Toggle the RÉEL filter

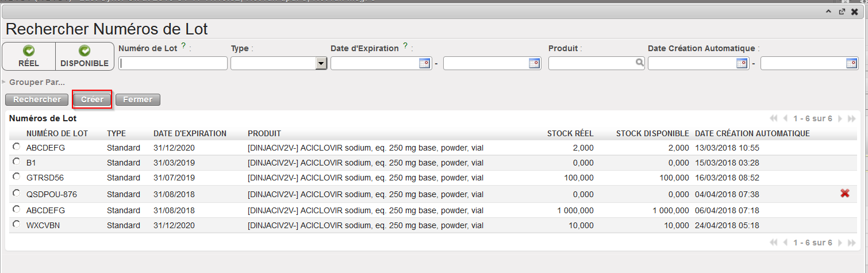pyautogui.click(x=29, y=56)
